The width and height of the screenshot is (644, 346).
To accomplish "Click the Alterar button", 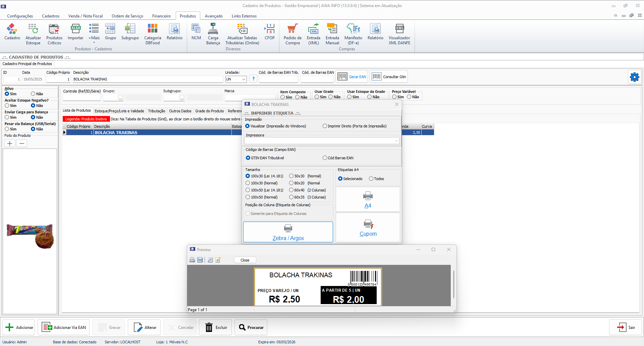I will [145, 328].
